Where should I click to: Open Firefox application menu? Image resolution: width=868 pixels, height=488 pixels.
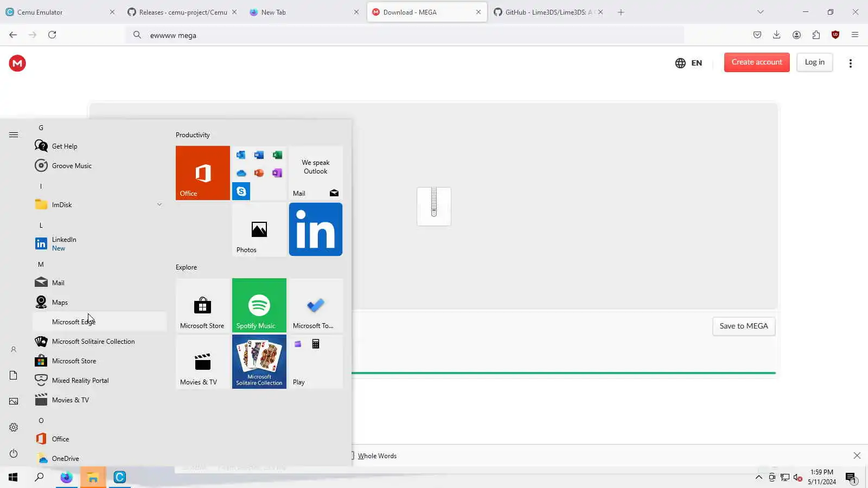click(855, 35)
